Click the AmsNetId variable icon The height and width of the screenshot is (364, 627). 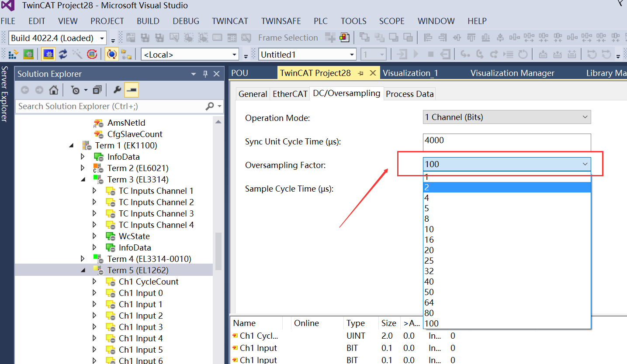(x=98, y=123)
